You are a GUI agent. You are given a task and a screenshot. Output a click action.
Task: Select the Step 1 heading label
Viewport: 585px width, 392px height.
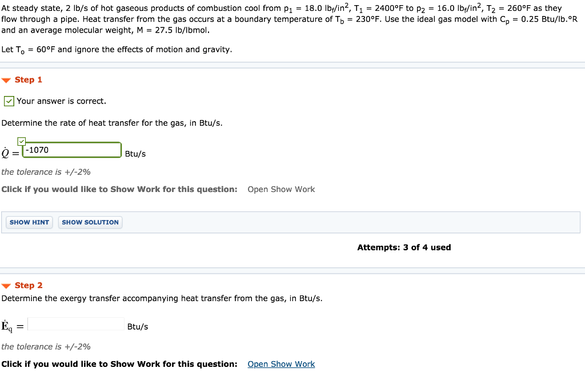pos(27,79)
